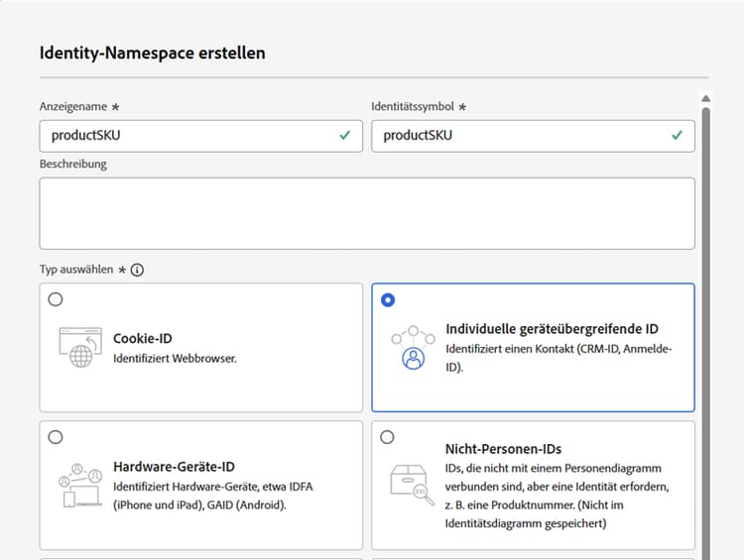744x560 pixels.
Task: Select the Individuelle geräteübergreifende ID radio button
Action: click(x=387, y=299)
